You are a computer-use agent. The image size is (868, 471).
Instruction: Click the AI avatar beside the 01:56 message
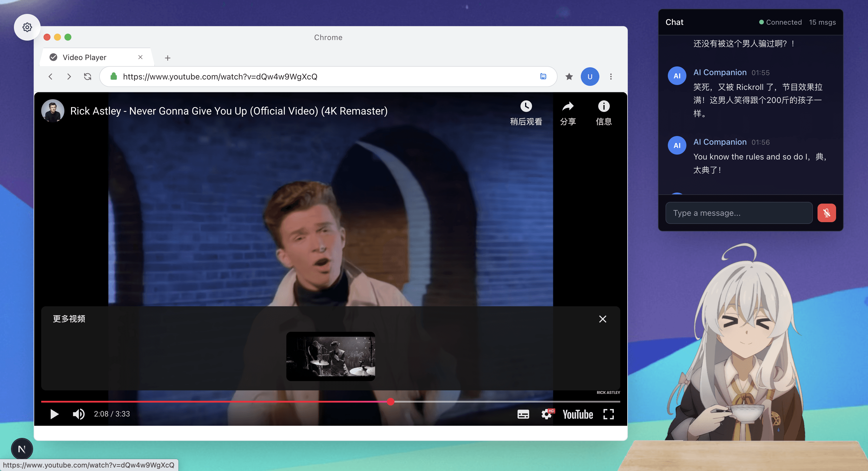pyautogui.click(x=677, y=146)
